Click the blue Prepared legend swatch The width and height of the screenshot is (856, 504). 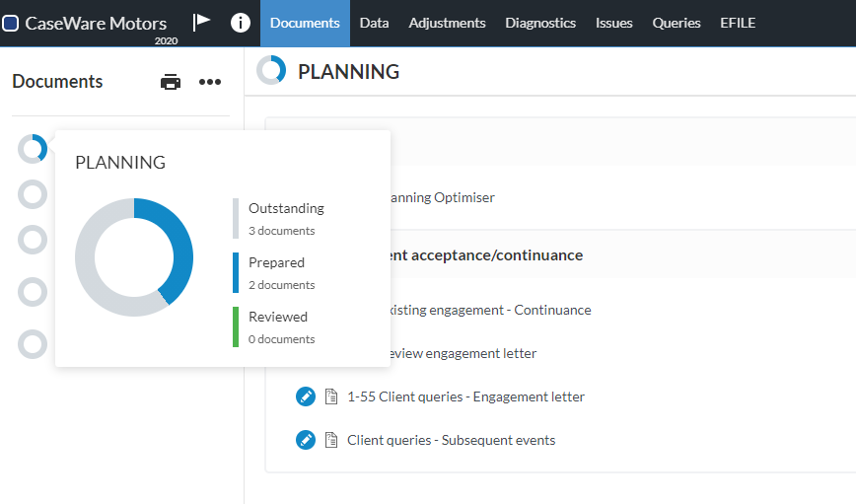(236, 272)
